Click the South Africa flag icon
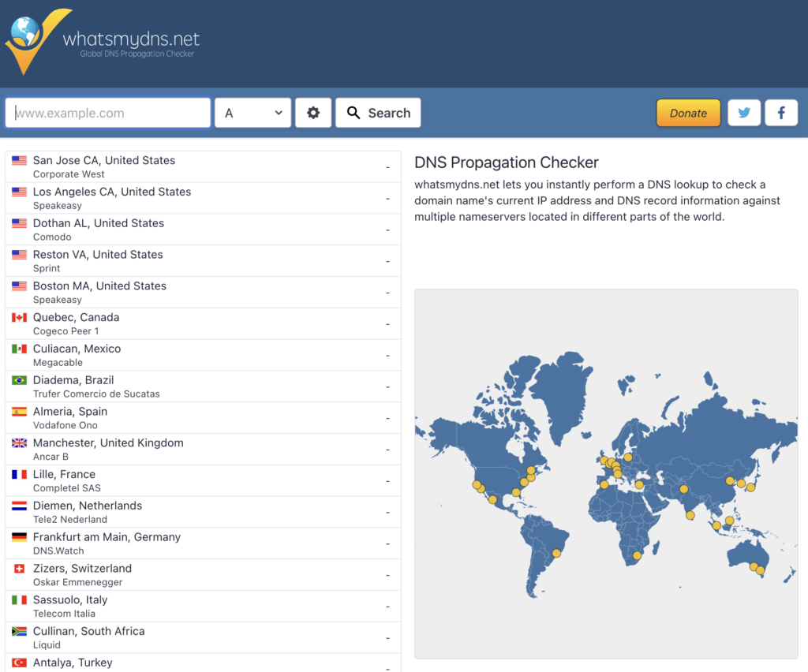The height and width of the screenshot is (672, 808). (19, 632)
